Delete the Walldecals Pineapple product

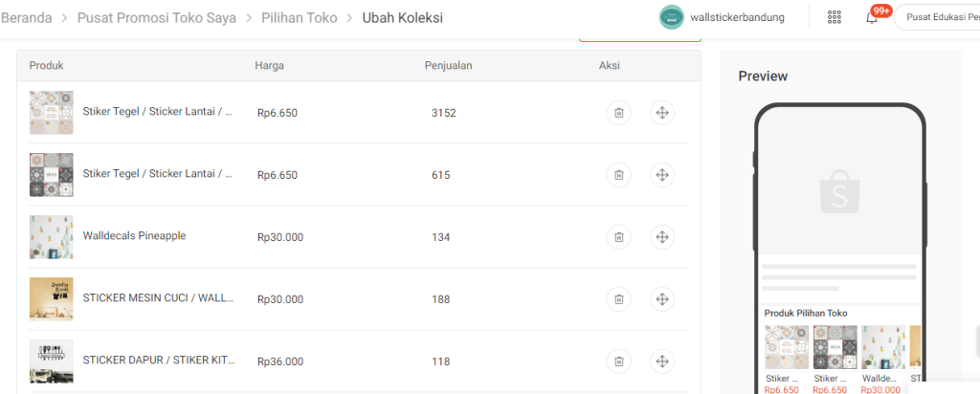(x=619, y=237)
